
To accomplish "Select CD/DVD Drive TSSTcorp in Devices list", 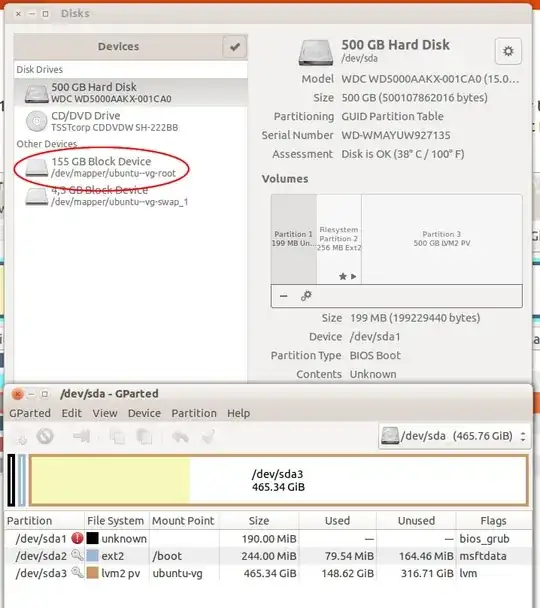I will click(131, 121).
